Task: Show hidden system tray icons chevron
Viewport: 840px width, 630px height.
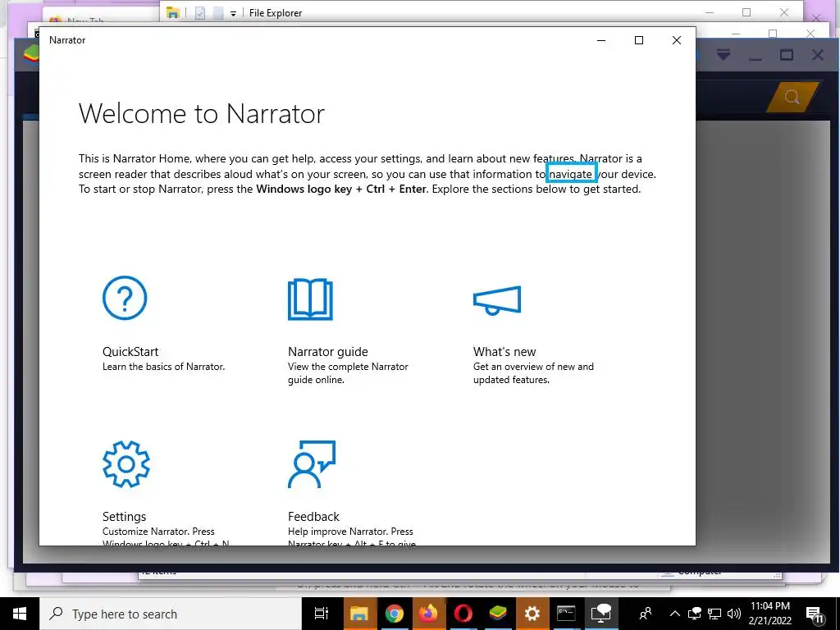Action: pyautogui.click(x=675, y=614)
